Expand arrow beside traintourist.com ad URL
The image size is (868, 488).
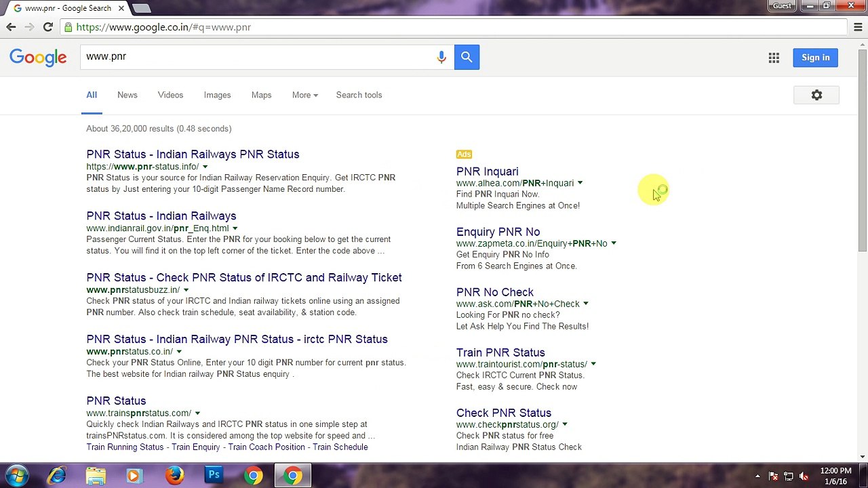click(593, 364)
